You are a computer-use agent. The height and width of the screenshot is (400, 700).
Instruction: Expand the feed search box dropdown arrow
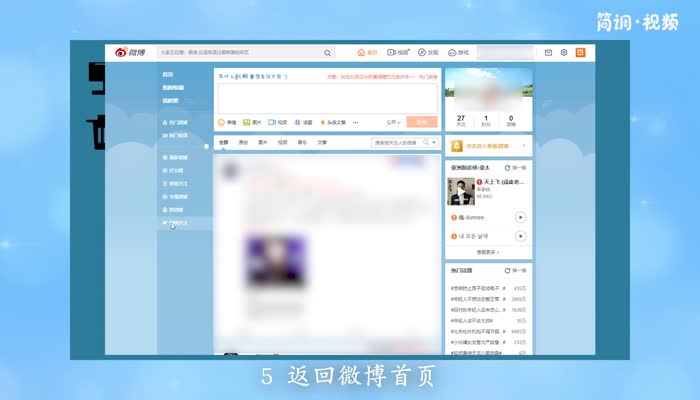click(x=433, y=143)
